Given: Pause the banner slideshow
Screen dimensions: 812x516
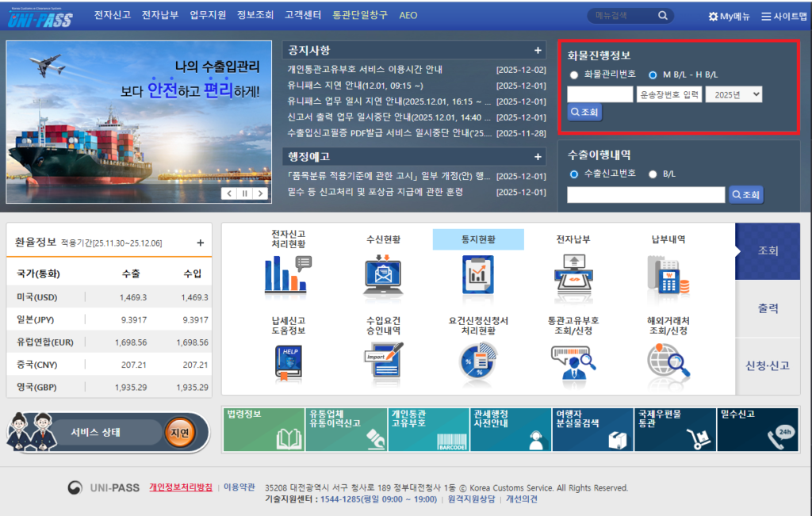Looking at the screenshot, I should tap(244, 193).
